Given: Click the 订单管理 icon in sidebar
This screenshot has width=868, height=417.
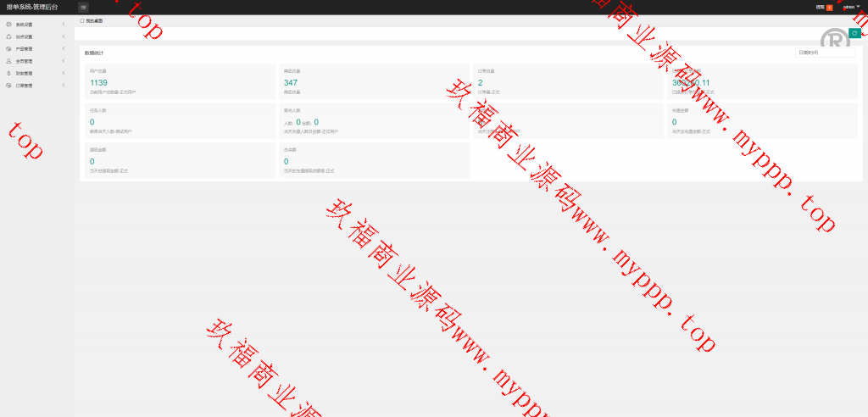Looking at the screenshot, I should coord(8,86).
